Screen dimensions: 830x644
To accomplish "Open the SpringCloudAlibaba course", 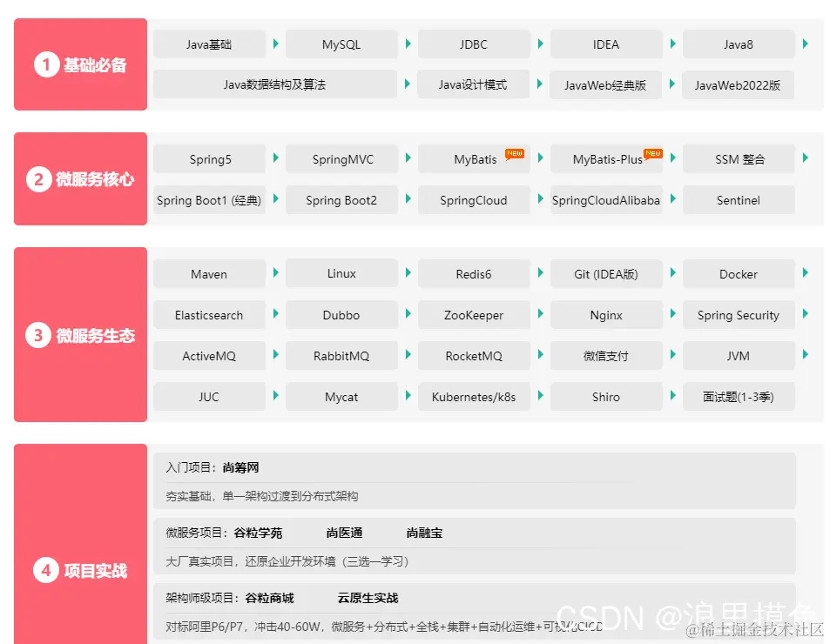I will [606, 200].
